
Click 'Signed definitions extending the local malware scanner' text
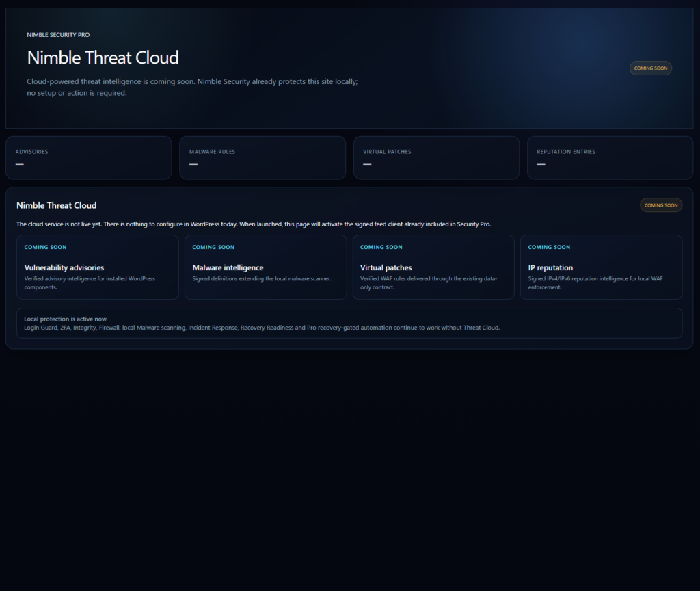click(262, 279)
